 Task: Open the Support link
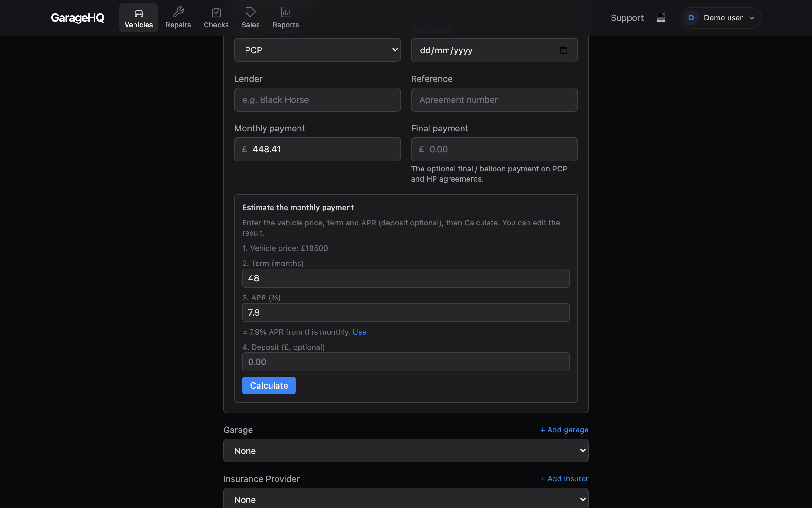(x=627, y=18)
